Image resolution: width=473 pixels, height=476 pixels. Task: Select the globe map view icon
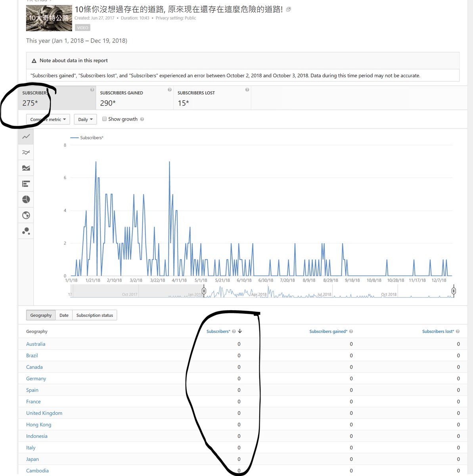(26, 215)
